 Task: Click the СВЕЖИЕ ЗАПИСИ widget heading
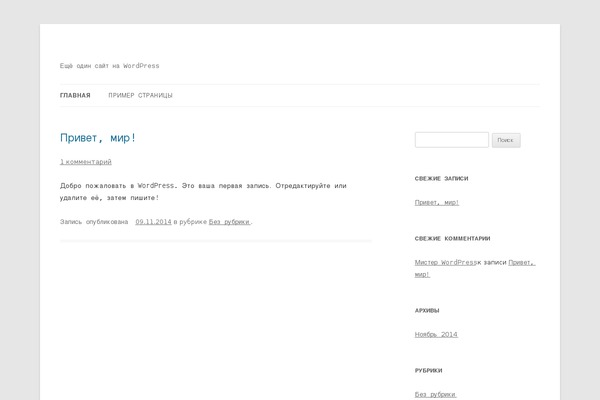[x=442, y=178]
